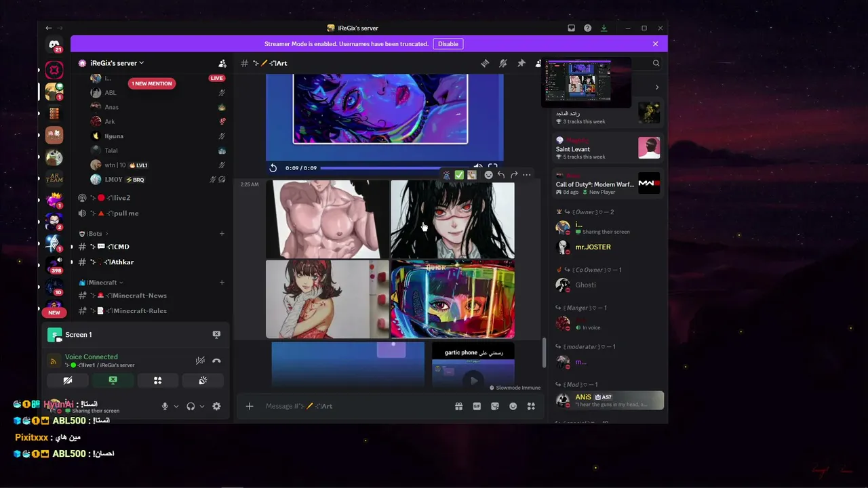The image size is (868, 488).
Task: Open the red-eyed girl artwork image
Action: 453,219
